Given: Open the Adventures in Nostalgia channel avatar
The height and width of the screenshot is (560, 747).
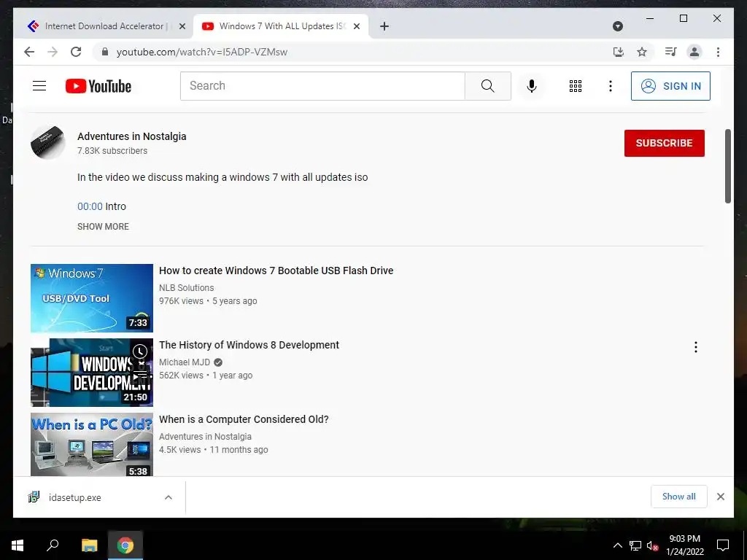Looking at the screenshot, I should click(47, 142).
